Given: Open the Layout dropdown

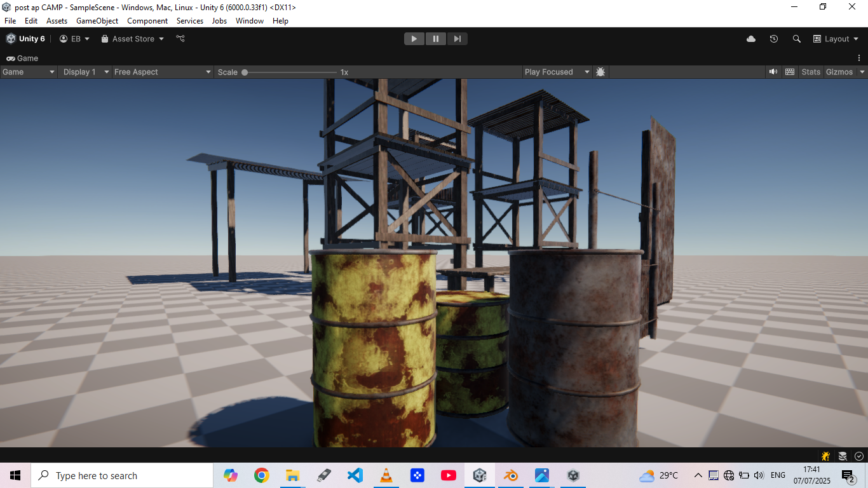Looking at the screenshot, I should (836, 39).
